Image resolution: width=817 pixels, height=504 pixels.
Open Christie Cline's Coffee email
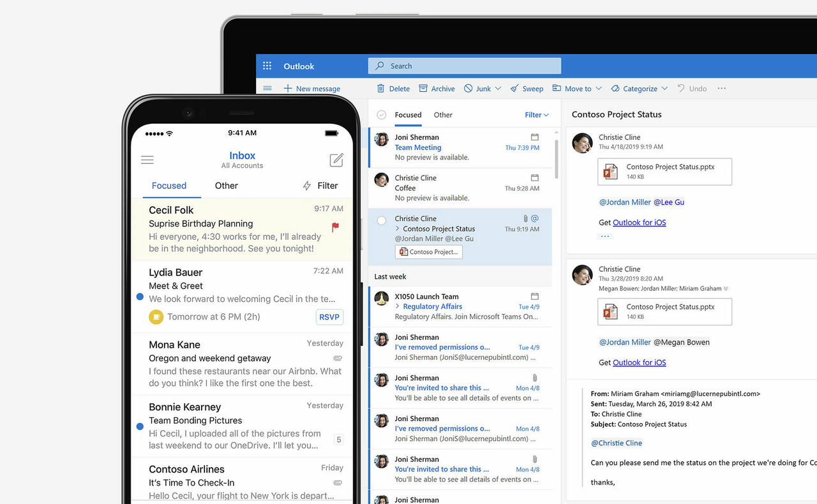coord(460,188)
